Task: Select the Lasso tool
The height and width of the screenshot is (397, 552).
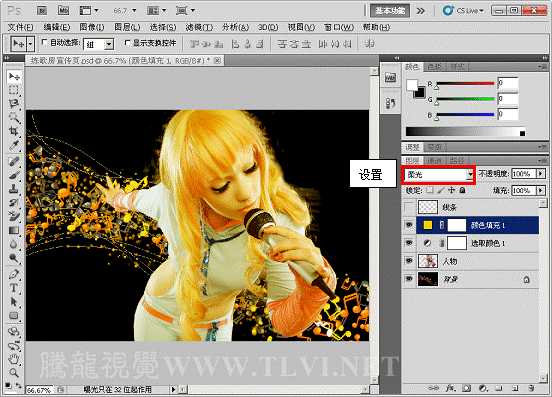Action: 14,103
